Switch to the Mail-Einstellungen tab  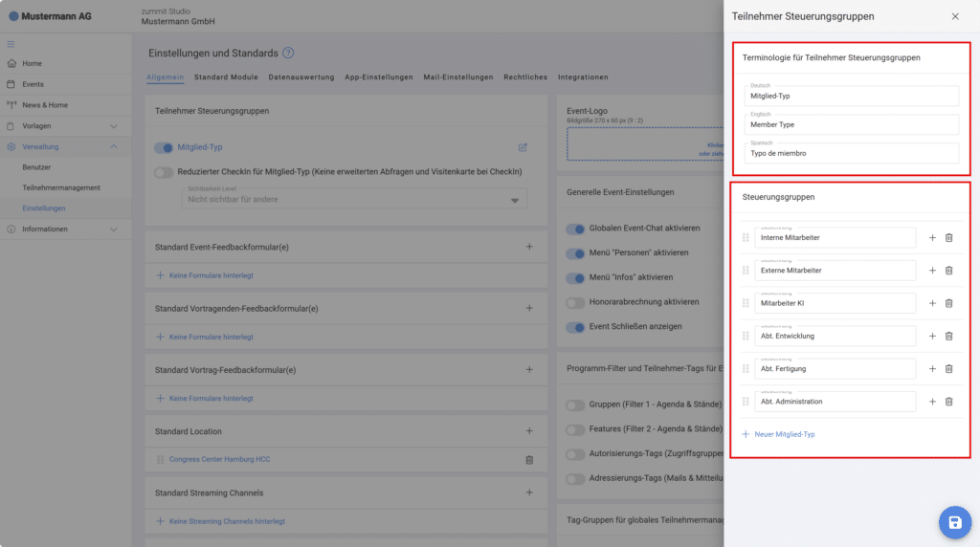(457, 77)
